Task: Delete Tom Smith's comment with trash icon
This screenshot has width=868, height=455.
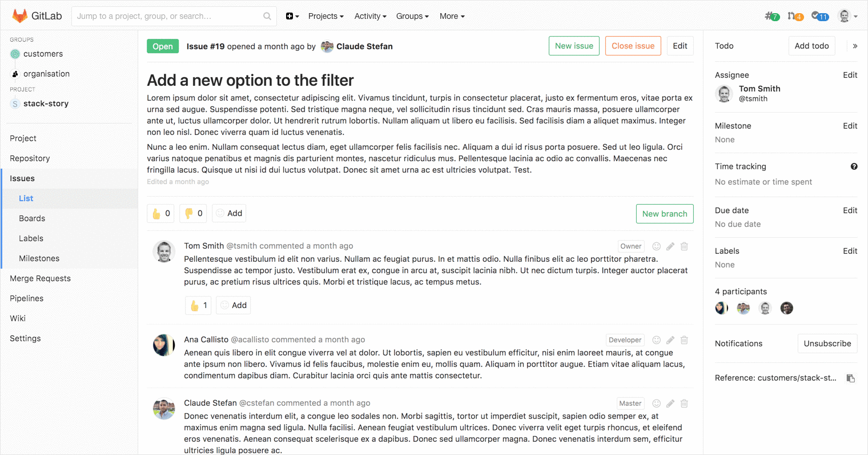Action: coord(684,246)
